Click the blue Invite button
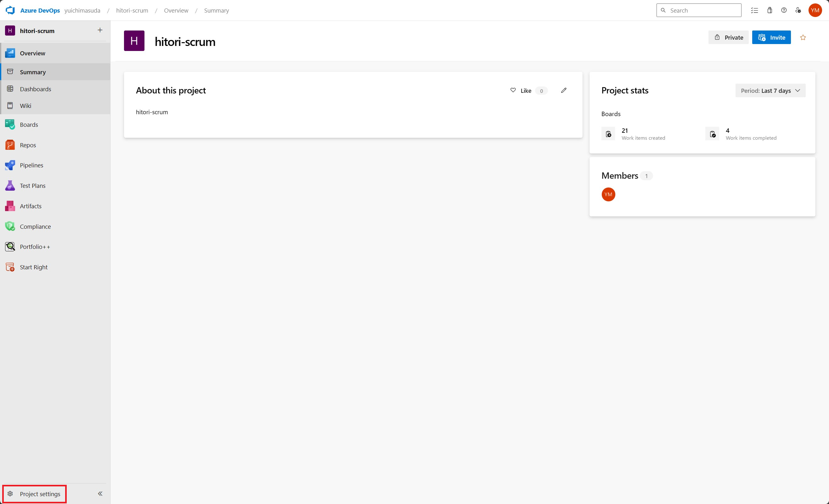The image size is (829, 504). pyautogui.click(x=771, y=38)
